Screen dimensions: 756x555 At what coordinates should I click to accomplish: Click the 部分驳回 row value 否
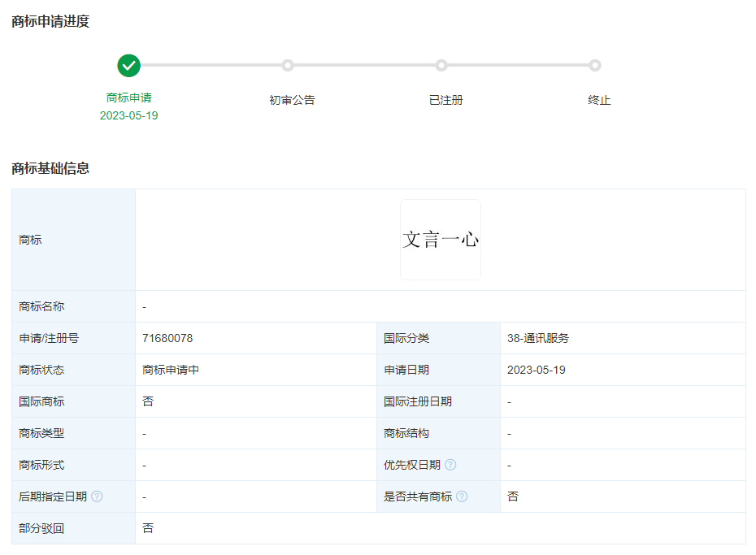coord(148,528)
